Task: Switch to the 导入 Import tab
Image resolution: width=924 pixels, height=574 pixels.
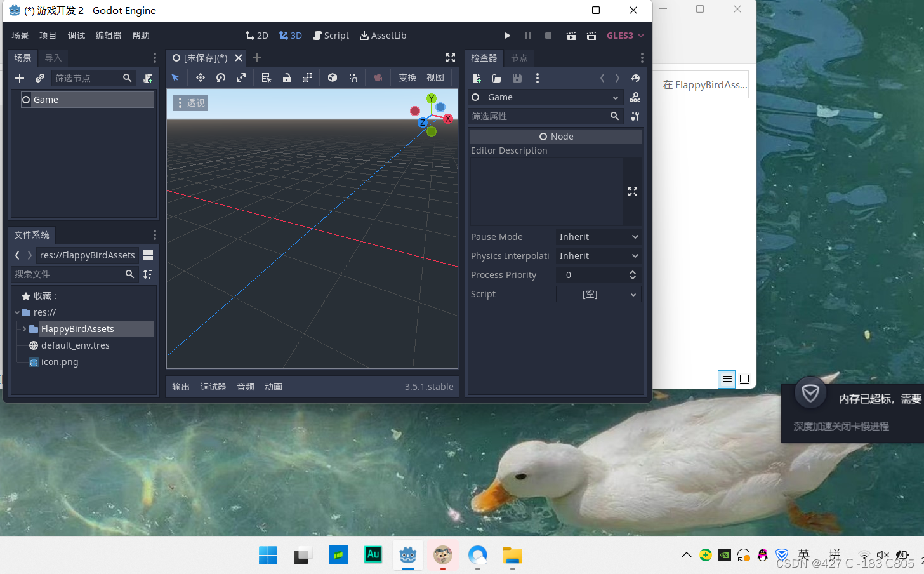Action: point(53,58)
